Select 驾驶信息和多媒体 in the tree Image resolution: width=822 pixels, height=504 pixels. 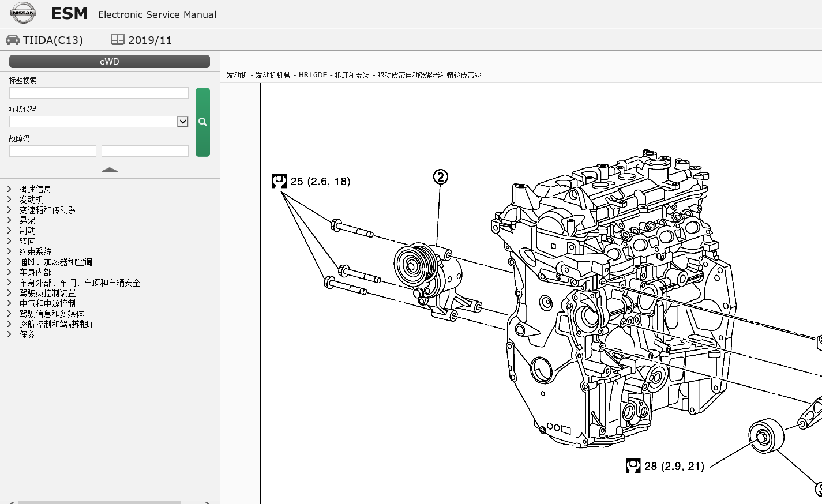click(x=51, y=314)
